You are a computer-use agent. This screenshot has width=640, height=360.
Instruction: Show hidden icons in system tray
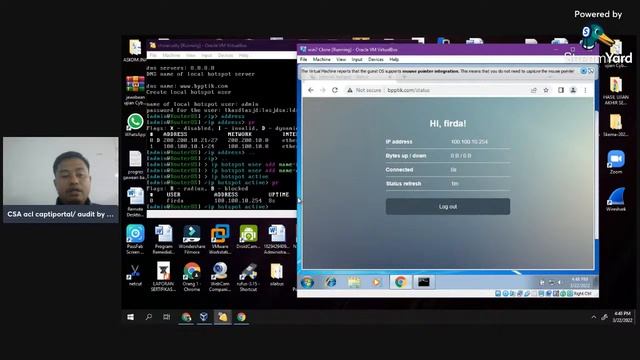click(593, 317)
